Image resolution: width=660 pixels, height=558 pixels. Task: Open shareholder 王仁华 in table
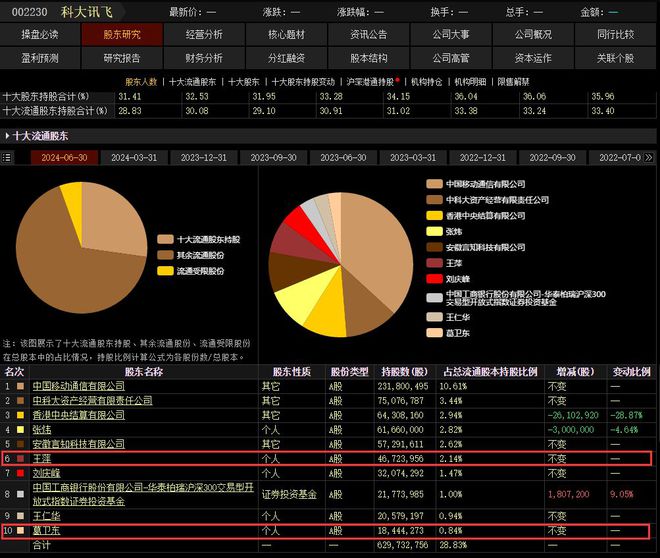[46, 516]
